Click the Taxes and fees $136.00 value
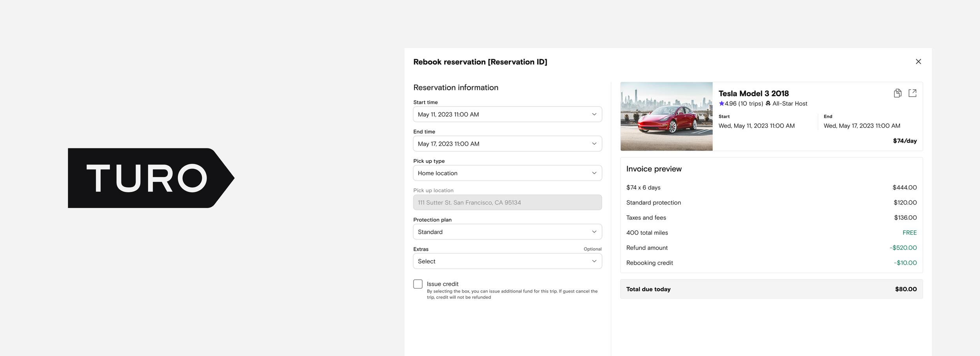Image resolution: width=980 pixels, height=356 pixels. click(905, 217)
